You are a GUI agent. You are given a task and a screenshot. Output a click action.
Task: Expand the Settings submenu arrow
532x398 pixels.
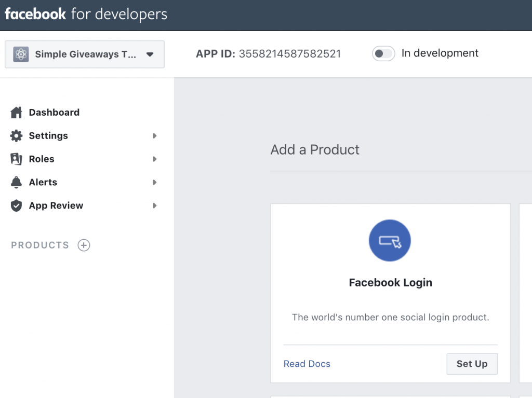click(154, 135)
